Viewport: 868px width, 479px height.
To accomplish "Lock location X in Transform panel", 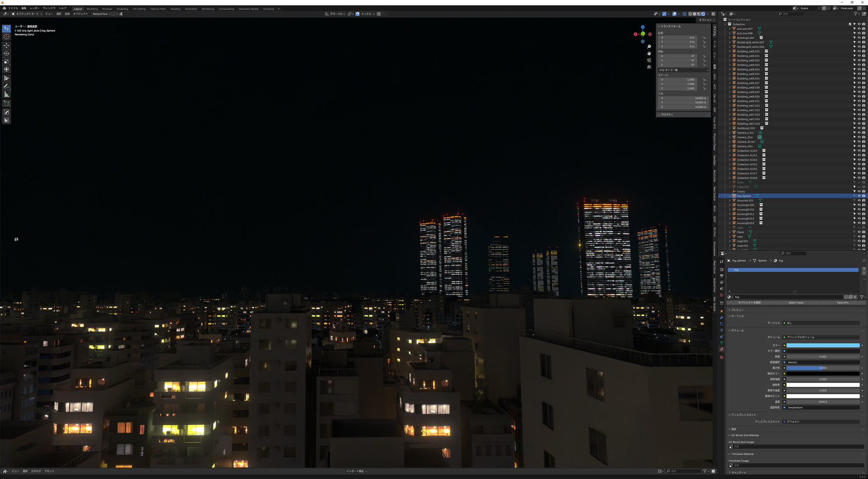I will click(704, 38).
